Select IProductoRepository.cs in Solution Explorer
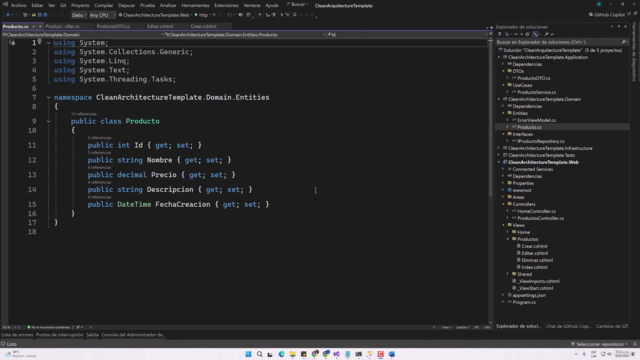640x360 pixels. point(541,141)
